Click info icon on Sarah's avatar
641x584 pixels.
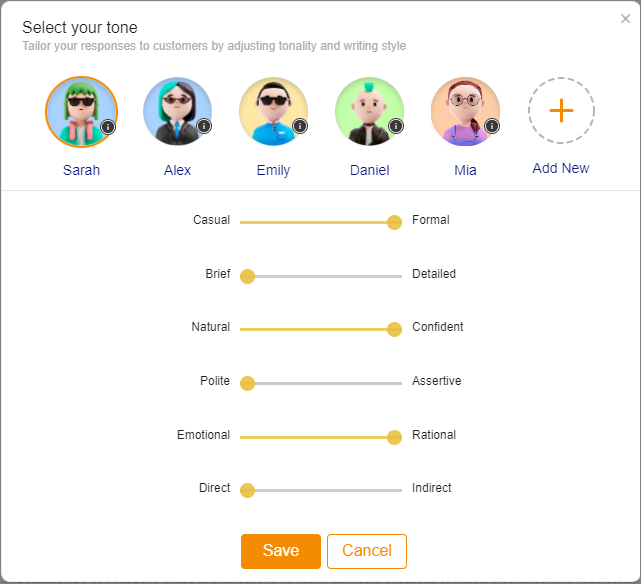[x=108, y=127]
